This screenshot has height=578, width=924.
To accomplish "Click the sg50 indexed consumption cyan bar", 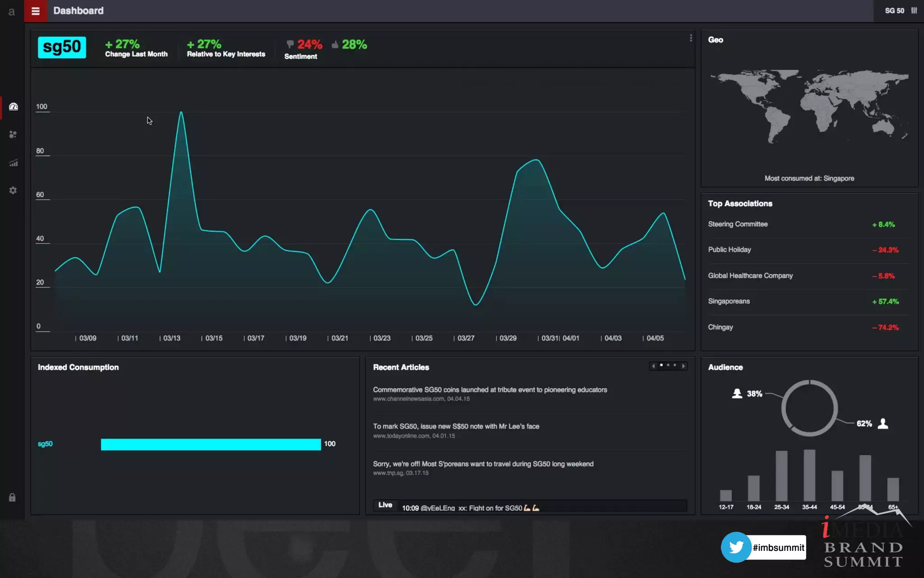I will coord(211,444).
